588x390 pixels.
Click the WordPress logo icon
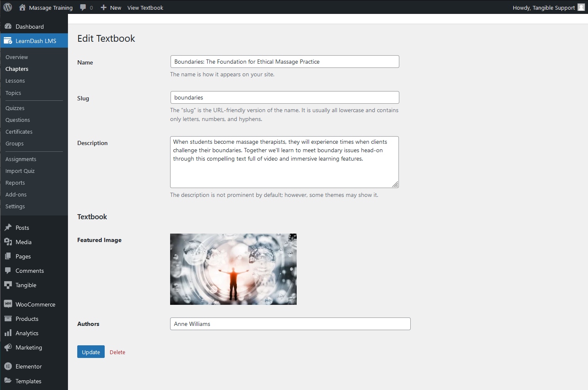8,7
